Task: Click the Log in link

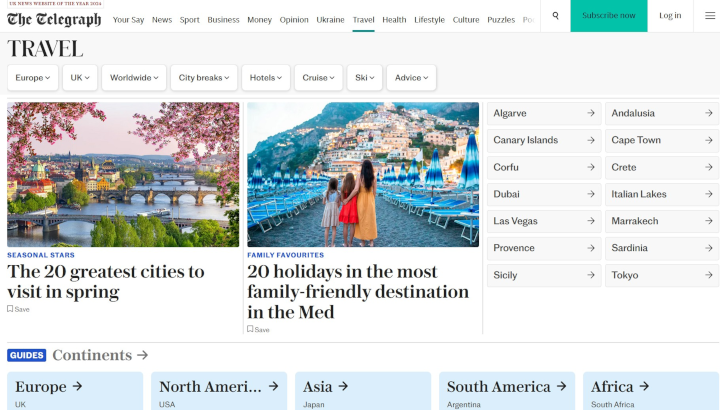Action: click(670, 16)
